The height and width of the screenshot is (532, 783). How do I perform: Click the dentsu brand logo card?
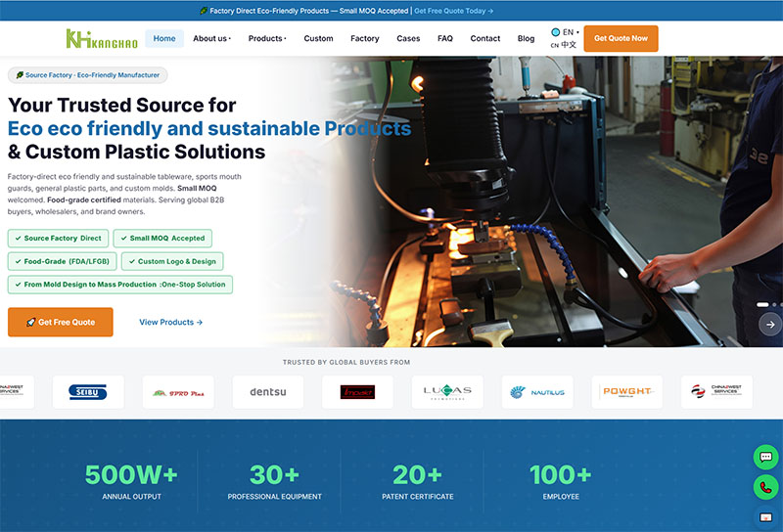(267, 392)
